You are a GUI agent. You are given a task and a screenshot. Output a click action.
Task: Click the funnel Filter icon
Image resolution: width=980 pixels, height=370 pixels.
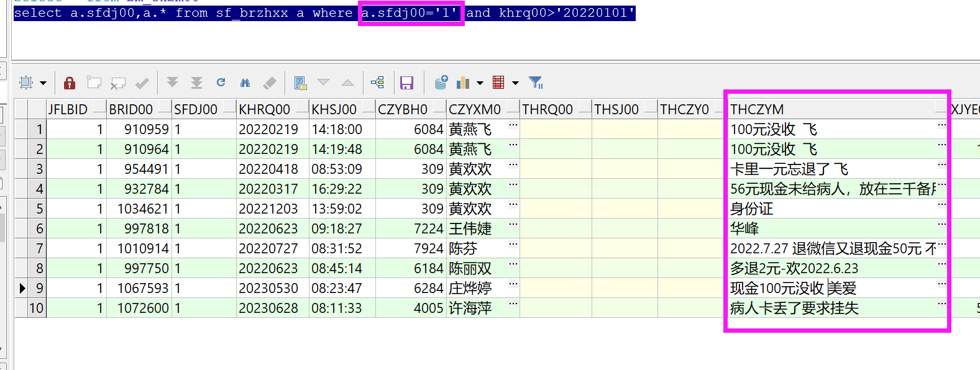pos(536,82)
